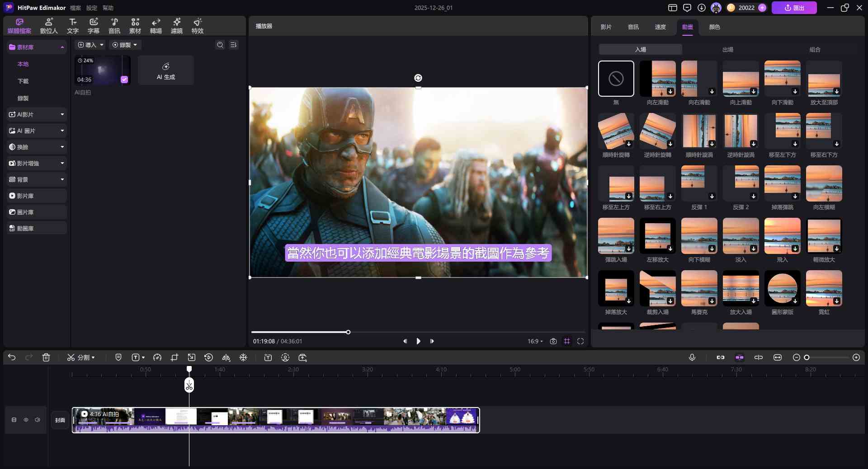This screenshot has width=868, height=469.
Task: Click the delete trash icon in timeline toolbar
Action: tap(46, 357)
